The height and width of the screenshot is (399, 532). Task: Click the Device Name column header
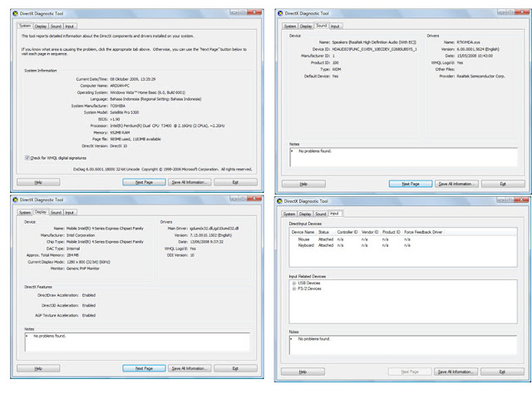click(303, 232)
